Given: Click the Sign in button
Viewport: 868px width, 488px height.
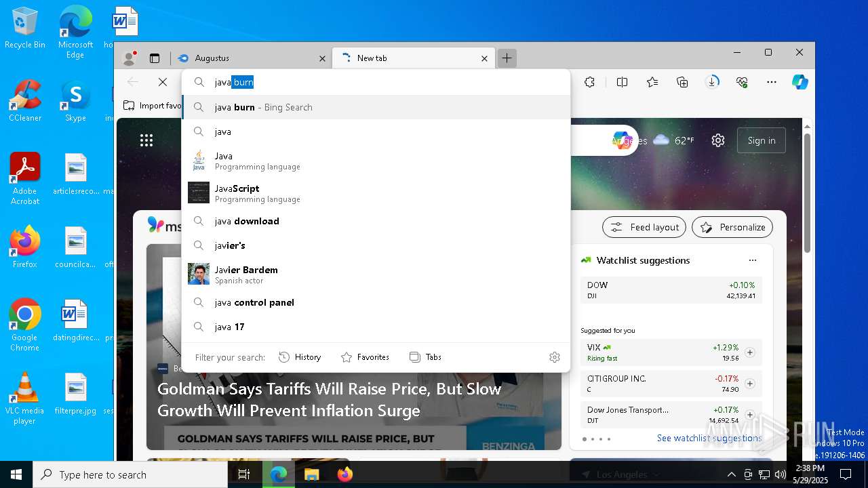Looking at the screenshot, I should tap(761, 140).
